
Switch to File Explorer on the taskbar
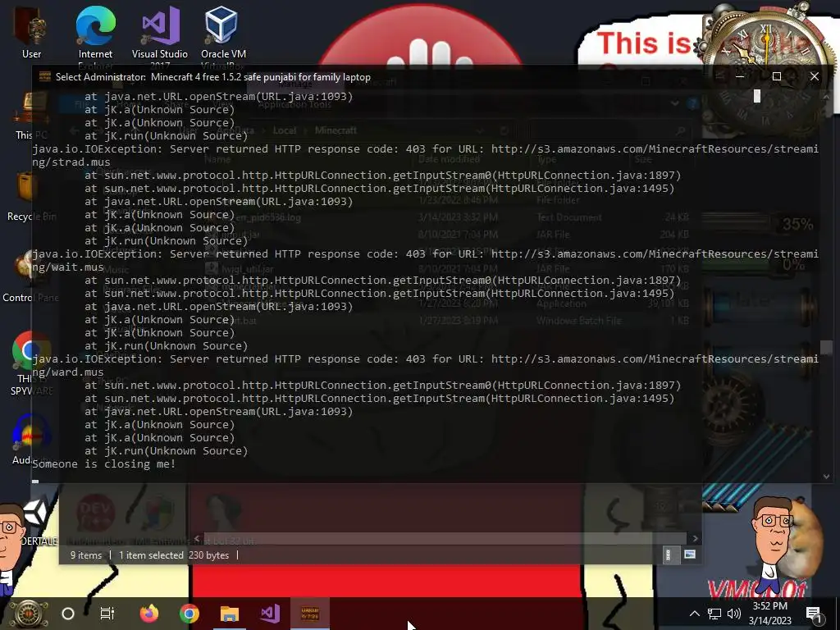pos(230,614)
